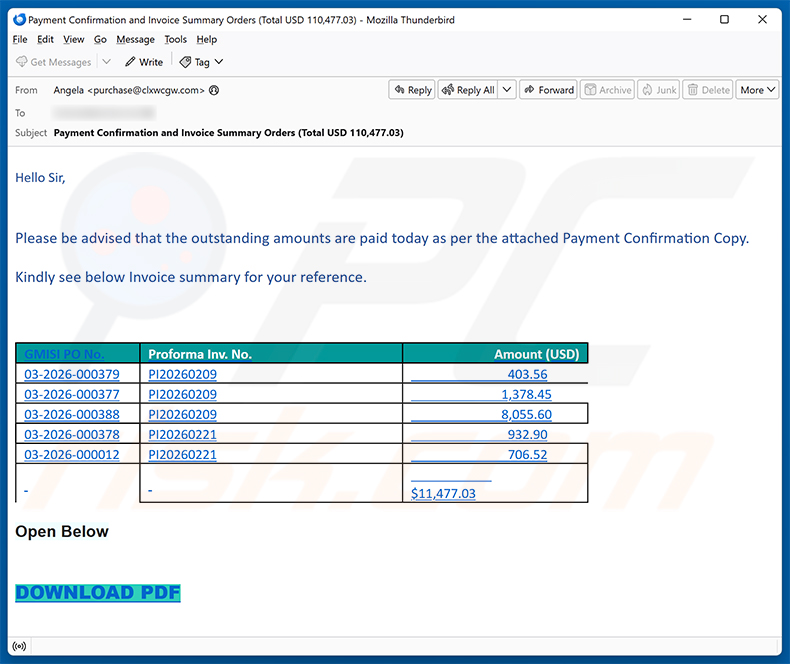The width and height of the screenshot is (790, 664).
Task: Click Get Messages toolbar button
Action: pyautogui.click(x=54, y=62)
